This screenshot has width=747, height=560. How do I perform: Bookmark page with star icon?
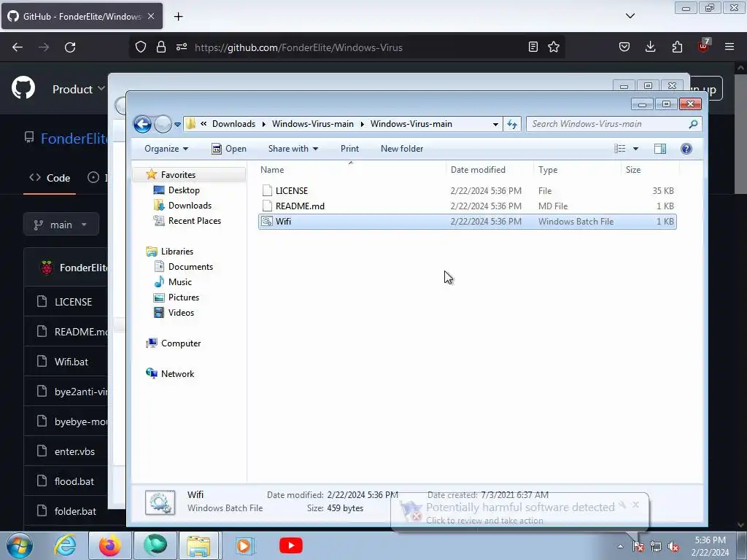click(554, 47)
